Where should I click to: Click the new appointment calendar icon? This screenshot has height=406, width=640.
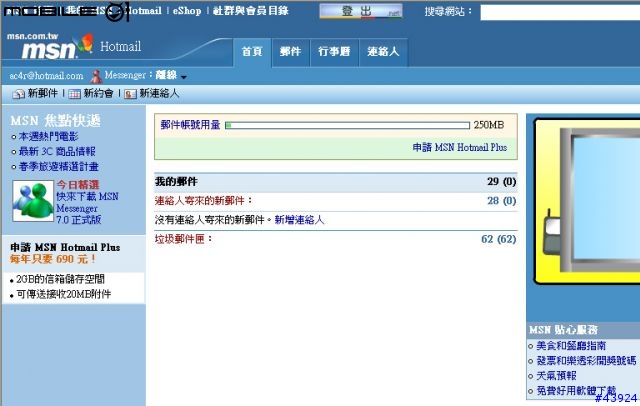point(74,94)
